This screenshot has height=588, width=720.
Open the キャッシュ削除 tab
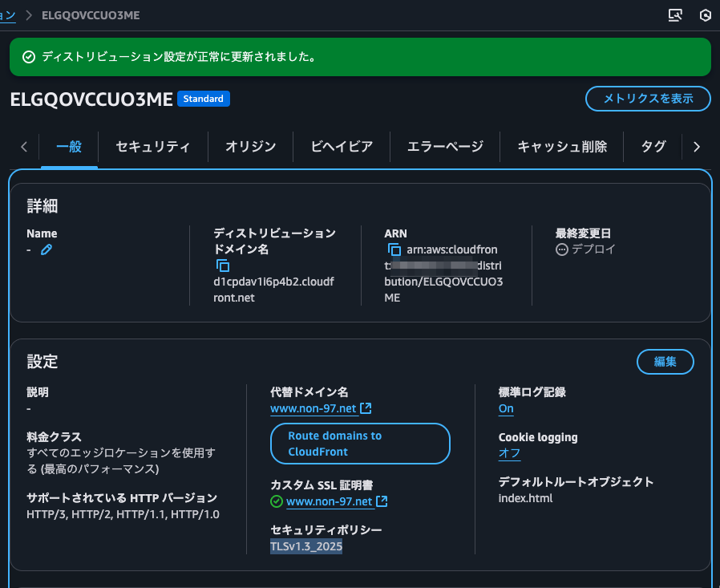562,147
